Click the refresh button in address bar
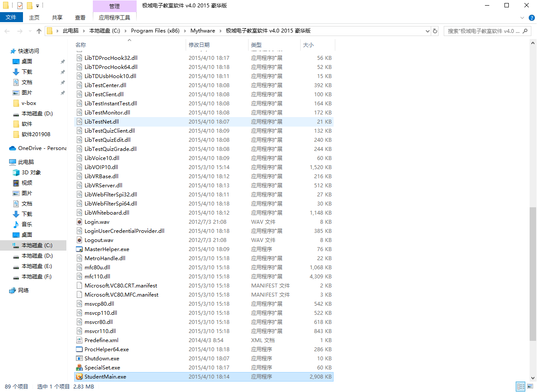537x392 pixels. pos(435,31)
